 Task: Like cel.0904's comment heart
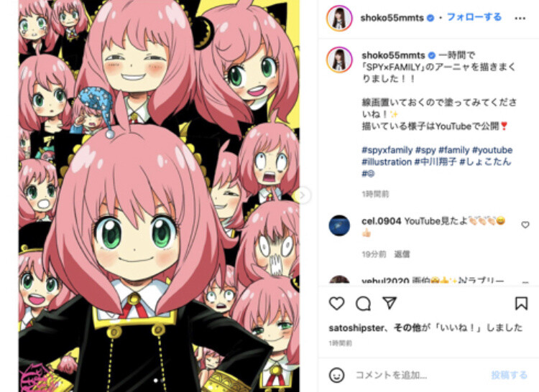click(x=525, y=225)
